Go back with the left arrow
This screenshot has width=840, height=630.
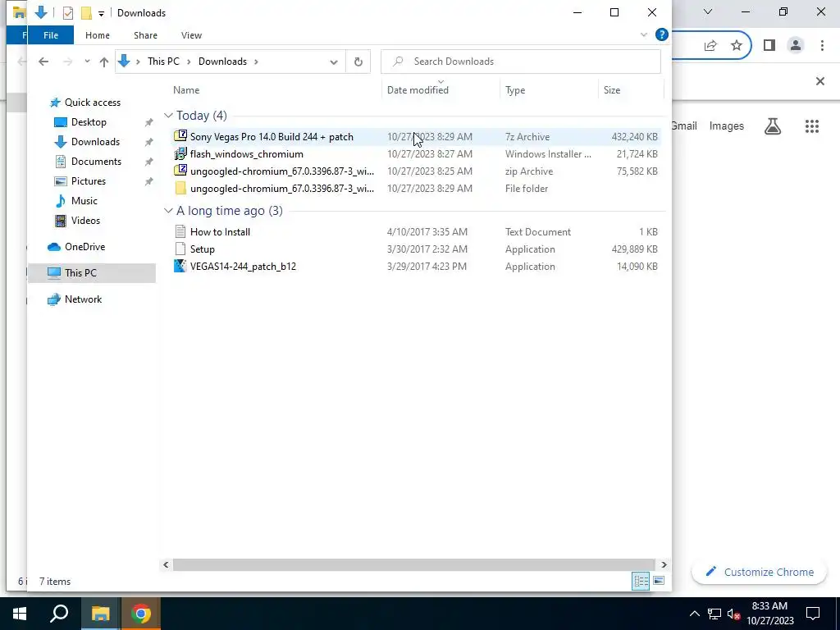click(43, 62)
